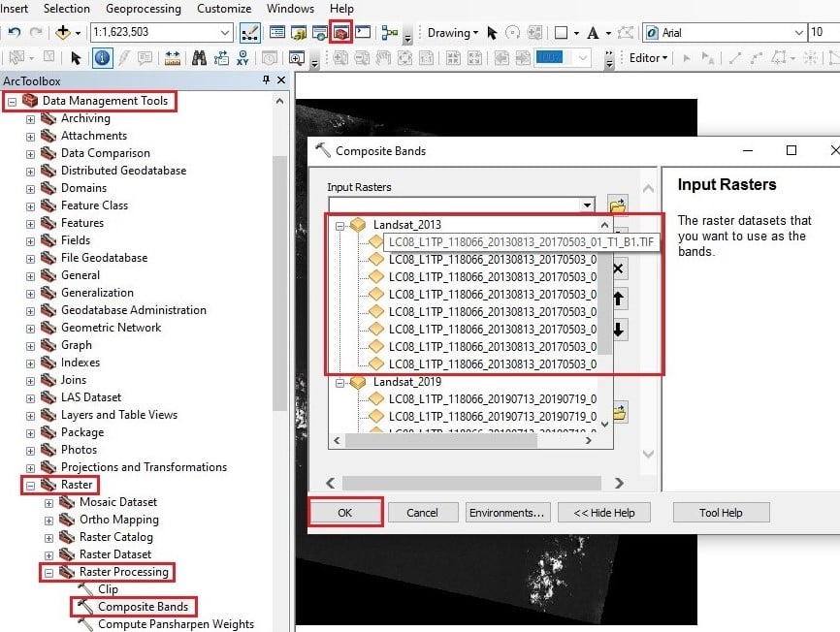Viewport: 840px width, 632px height.
Task: Move selected raster up in list
Action: coord(618,299)
